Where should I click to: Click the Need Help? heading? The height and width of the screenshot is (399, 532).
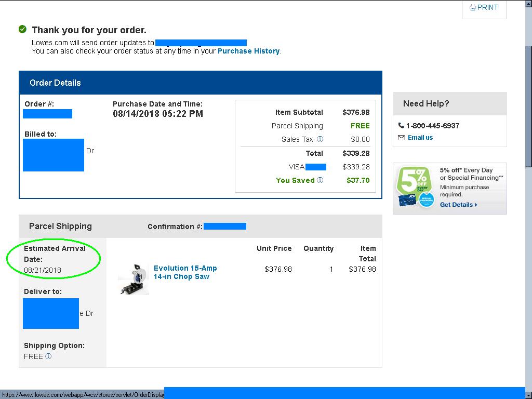pyautogui.click(x=426, y=104)
